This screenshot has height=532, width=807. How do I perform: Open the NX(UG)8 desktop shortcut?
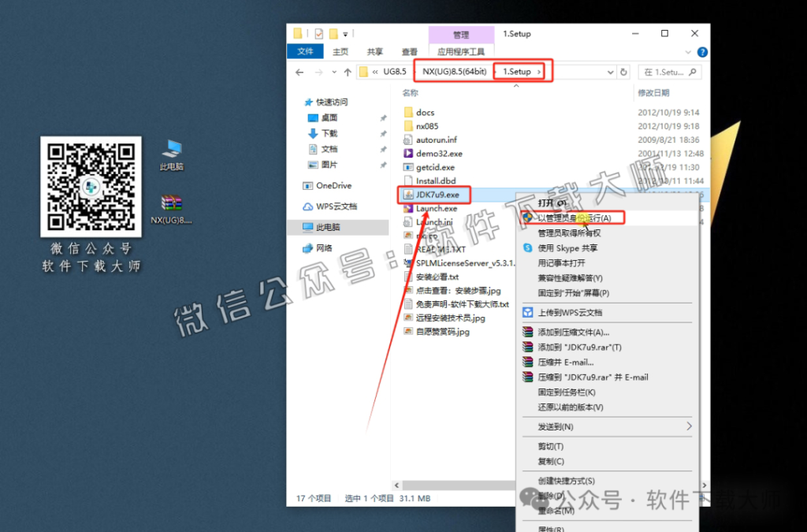[x=170, y=201]
